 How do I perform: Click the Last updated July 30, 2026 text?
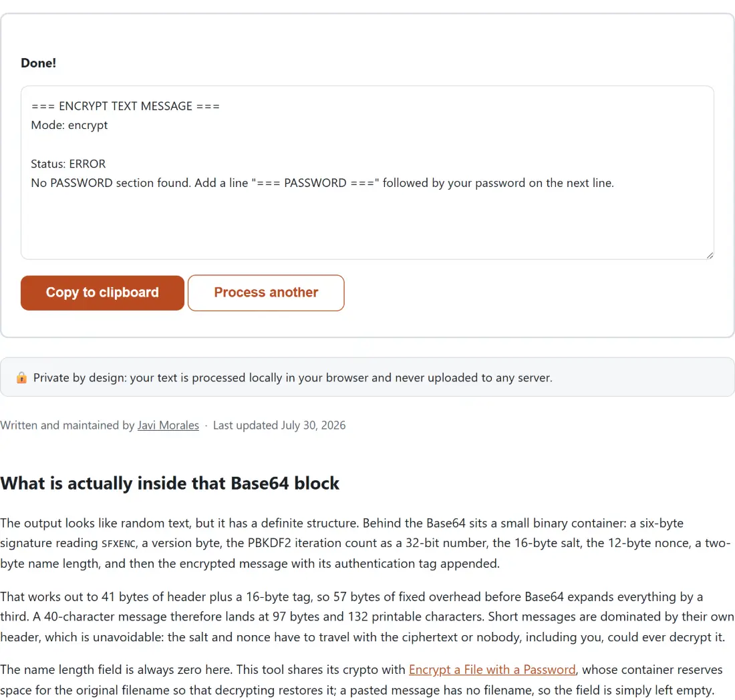point(279,425)
